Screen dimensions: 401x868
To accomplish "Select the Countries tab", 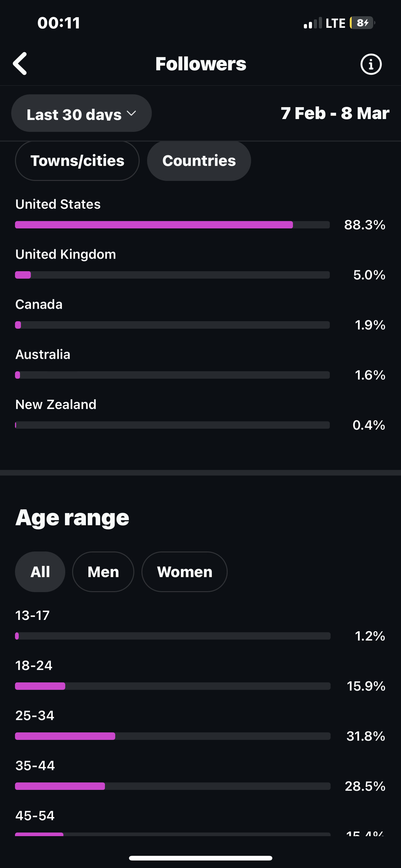I will [x=199, y=161].
